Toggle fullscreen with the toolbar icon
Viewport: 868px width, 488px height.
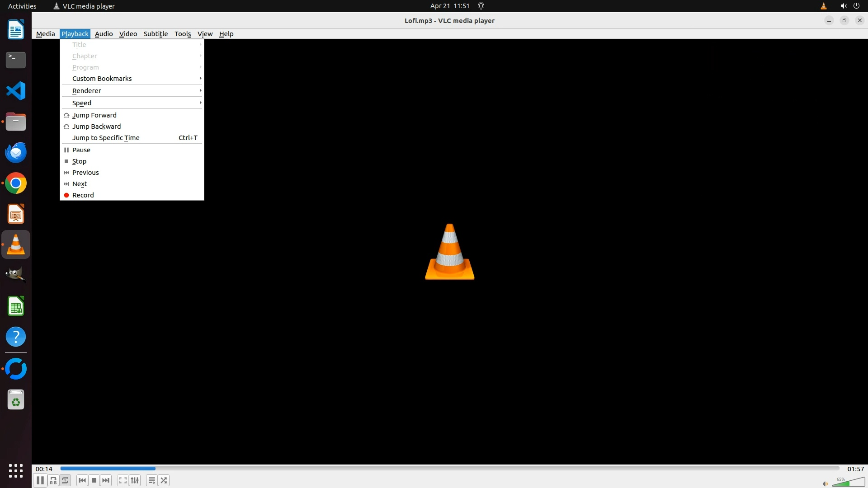point(123,480)
